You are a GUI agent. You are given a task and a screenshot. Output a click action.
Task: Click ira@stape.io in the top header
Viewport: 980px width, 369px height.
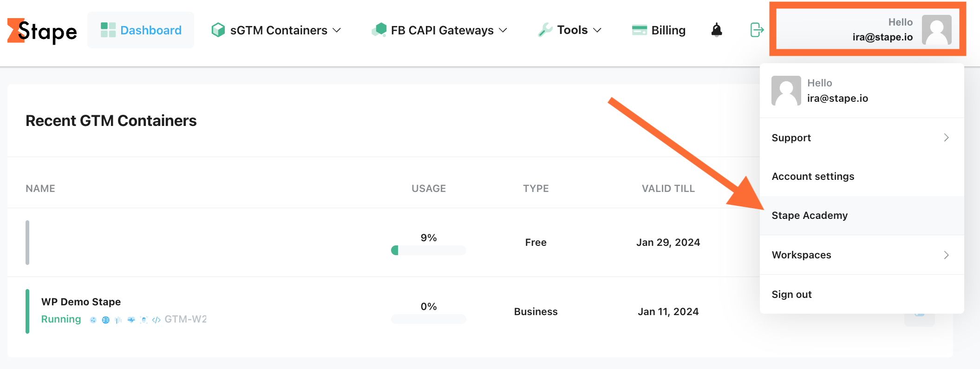pos(882,37)
